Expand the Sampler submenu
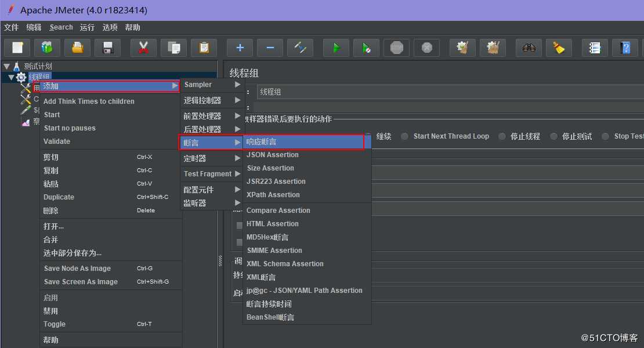The height and width of the screenshot is (348, 644). pyautogui.click(x=212, y=85)
